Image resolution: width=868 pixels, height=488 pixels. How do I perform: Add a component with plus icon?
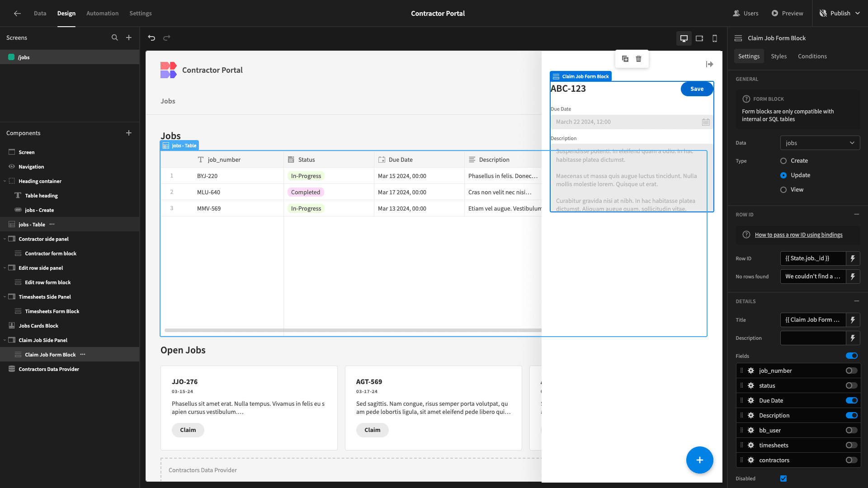click(129, 133)
